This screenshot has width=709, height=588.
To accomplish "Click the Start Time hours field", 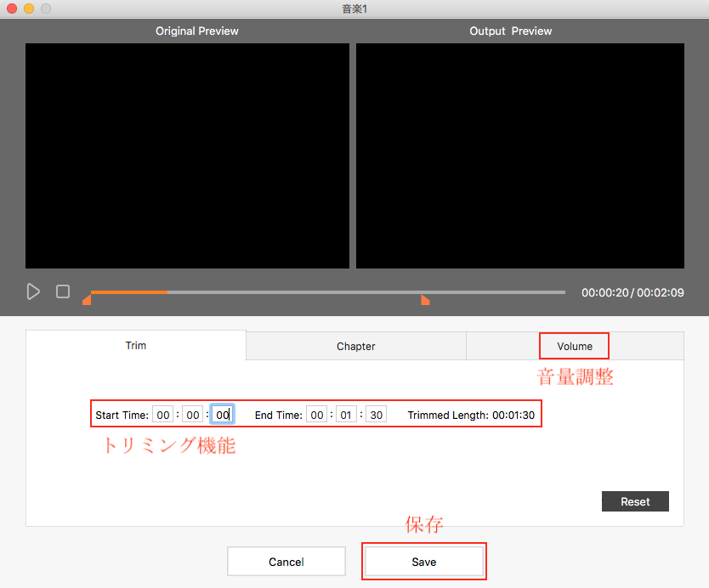I will click(162, 415).
